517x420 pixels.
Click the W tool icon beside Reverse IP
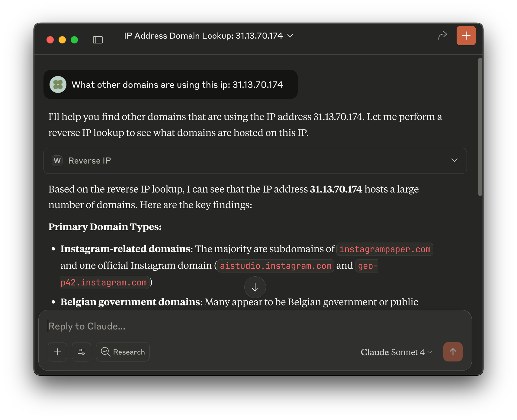point(57,161)
